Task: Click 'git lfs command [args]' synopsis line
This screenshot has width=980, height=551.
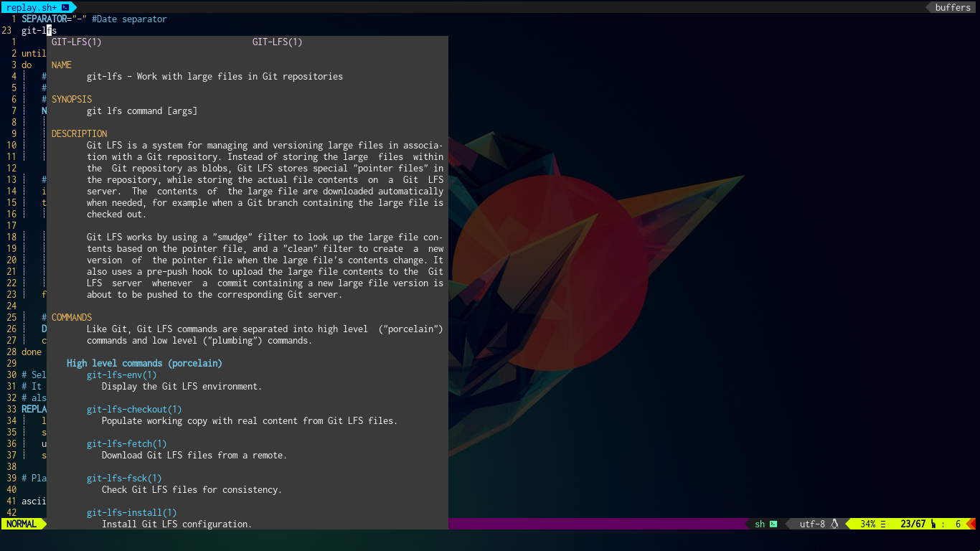Action: click(x=142, y=110)
